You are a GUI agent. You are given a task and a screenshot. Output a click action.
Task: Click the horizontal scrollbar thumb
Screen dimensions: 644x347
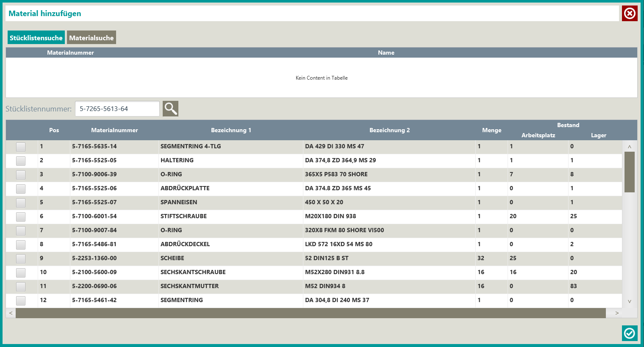coord(311,313)
